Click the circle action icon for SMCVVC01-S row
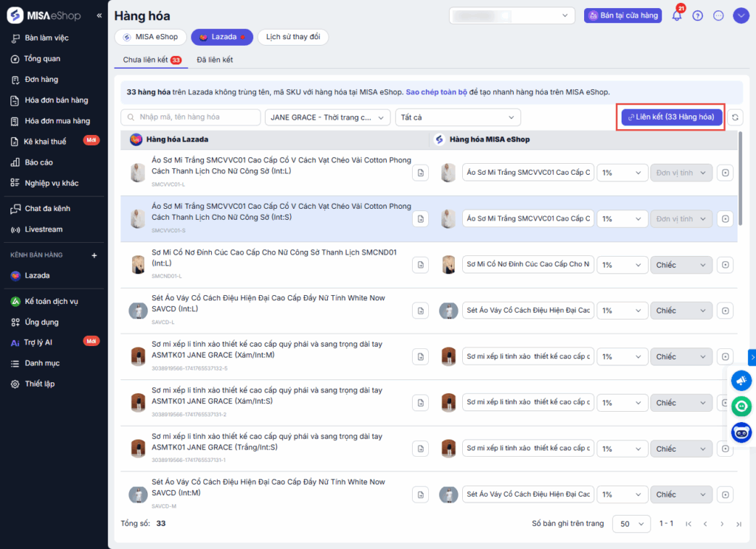756x549 pixels. coord(725,219)
